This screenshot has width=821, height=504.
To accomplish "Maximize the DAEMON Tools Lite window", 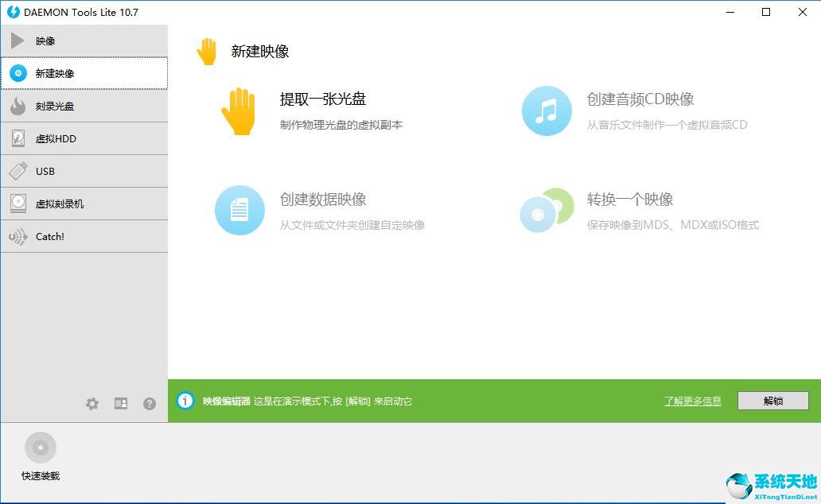I will click(x=766, y=12).
